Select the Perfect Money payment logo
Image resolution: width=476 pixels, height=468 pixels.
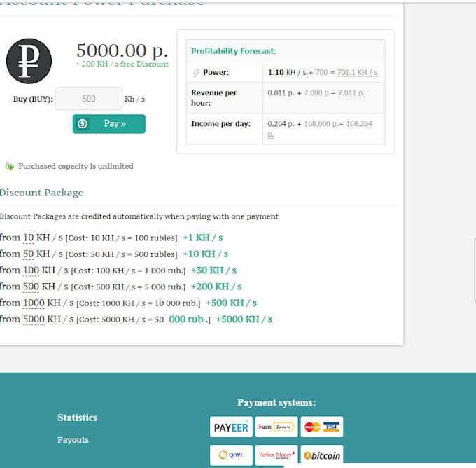[276, 455]
